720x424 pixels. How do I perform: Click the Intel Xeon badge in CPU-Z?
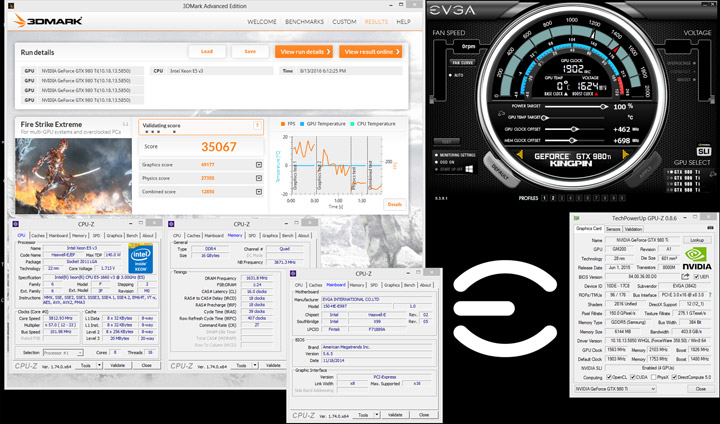tap(141, 258)
